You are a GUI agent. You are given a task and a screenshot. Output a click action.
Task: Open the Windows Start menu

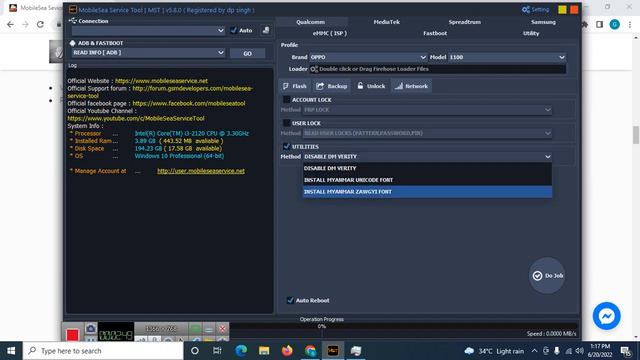tap(11, 351)
